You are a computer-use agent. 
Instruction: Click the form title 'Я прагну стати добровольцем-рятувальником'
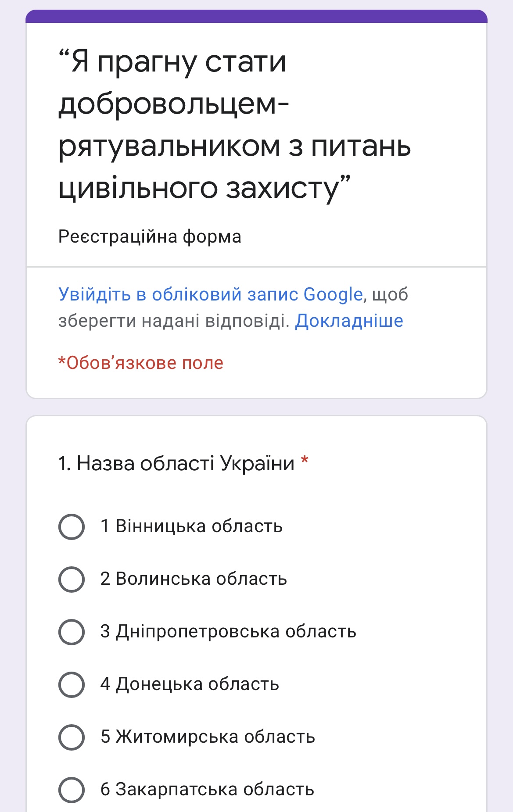pos(234,125)
